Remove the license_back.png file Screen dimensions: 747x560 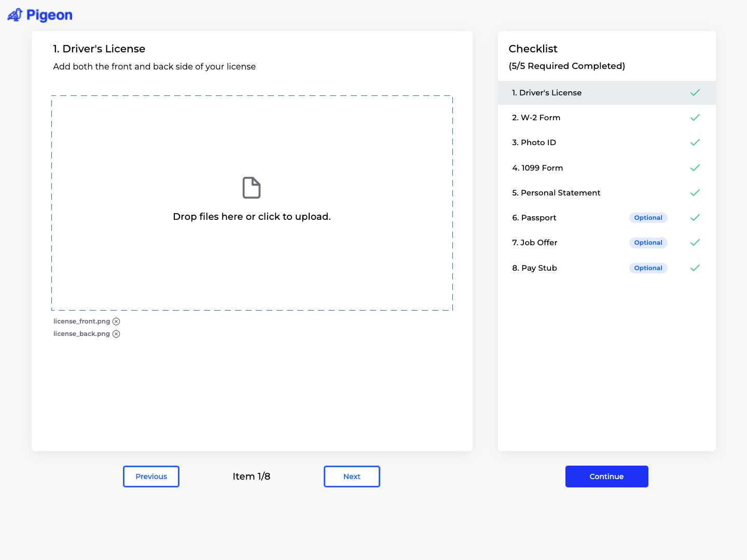(116, 333)
